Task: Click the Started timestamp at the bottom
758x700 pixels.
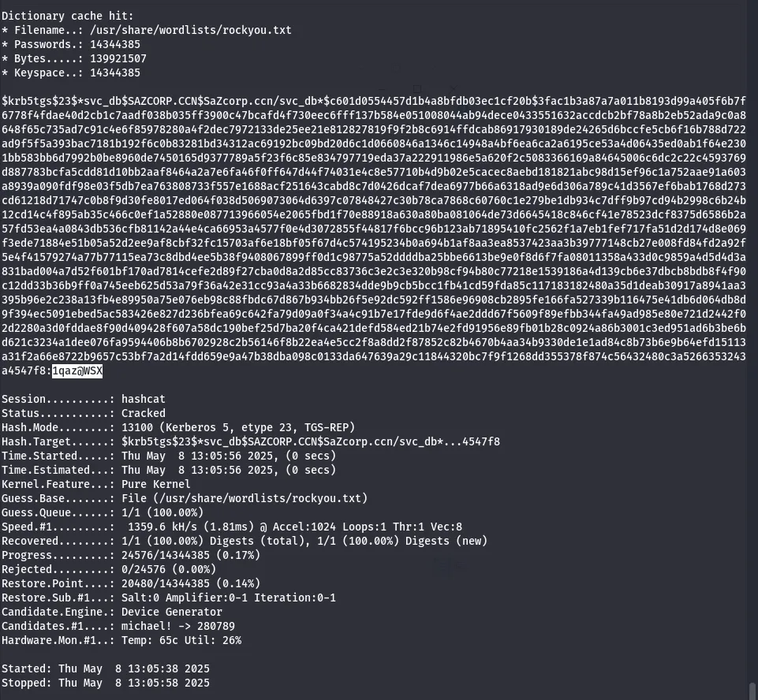Action: point(134,669)
